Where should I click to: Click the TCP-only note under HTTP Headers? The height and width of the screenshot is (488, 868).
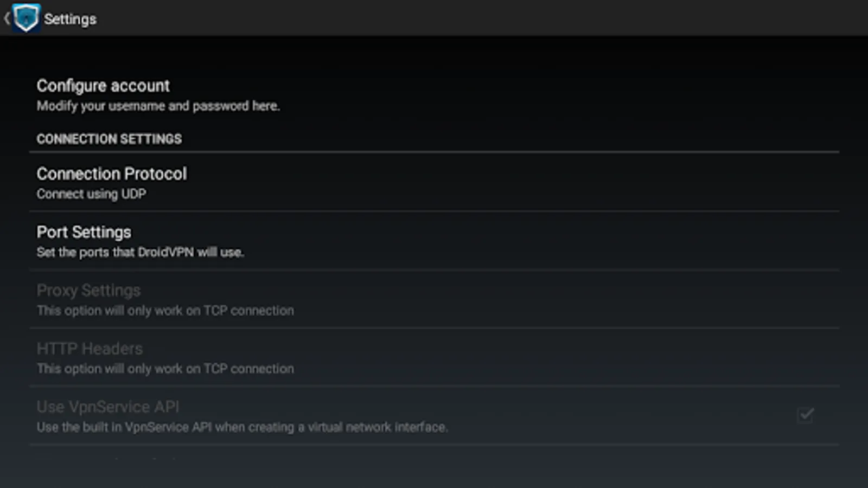(165, 369)
